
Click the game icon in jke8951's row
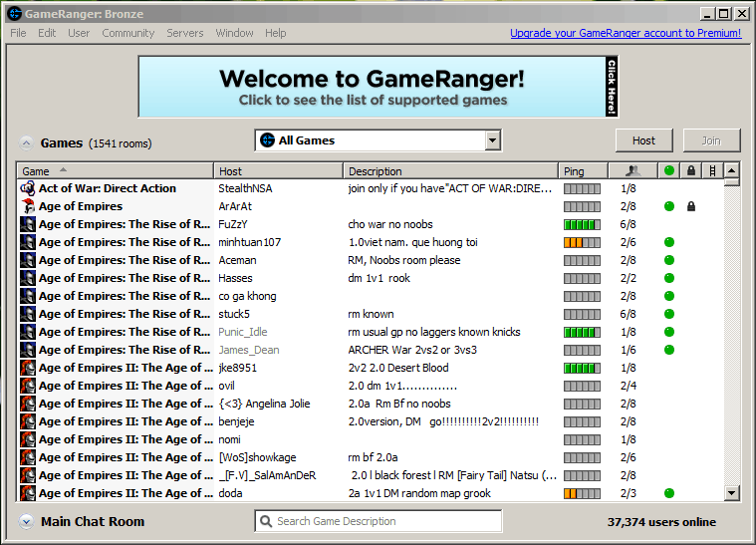pos(28,368)
